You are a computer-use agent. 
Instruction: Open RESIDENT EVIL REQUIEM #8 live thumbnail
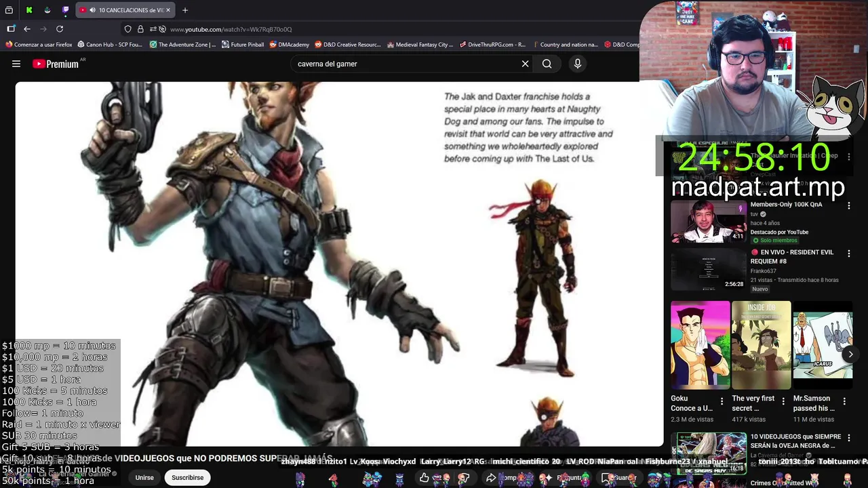708,268
